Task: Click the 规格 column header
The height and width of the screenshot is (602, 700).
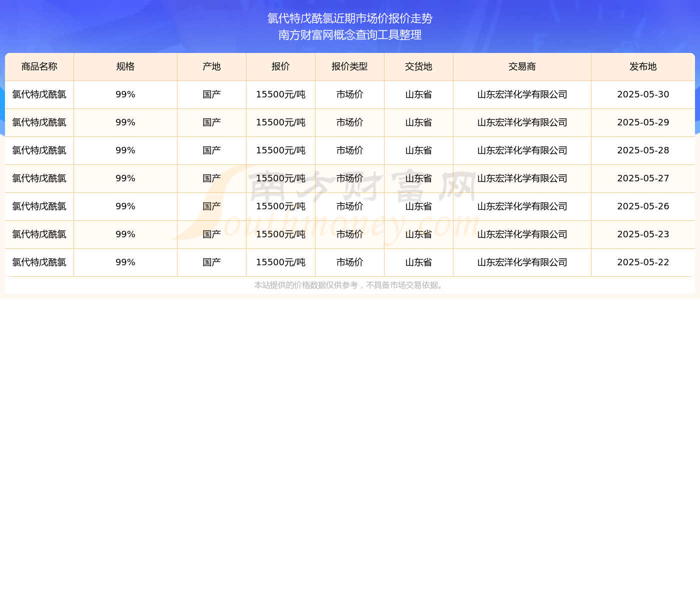Action: point(125,66)
